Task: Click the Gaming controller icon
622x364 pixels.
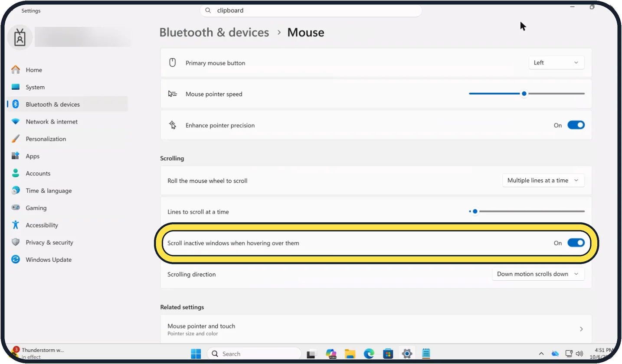Action: tap(16, 208)
